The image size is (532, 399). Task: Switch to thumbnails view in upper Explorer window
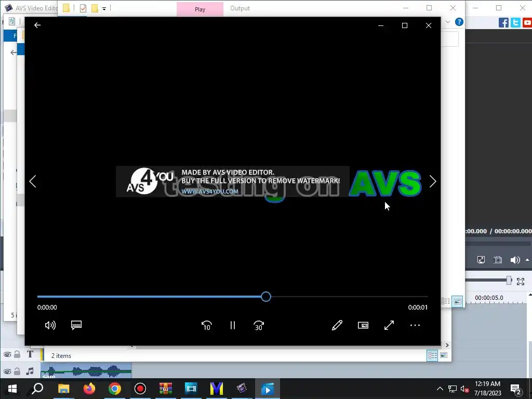pyautogui.click(x=457, y=301)
